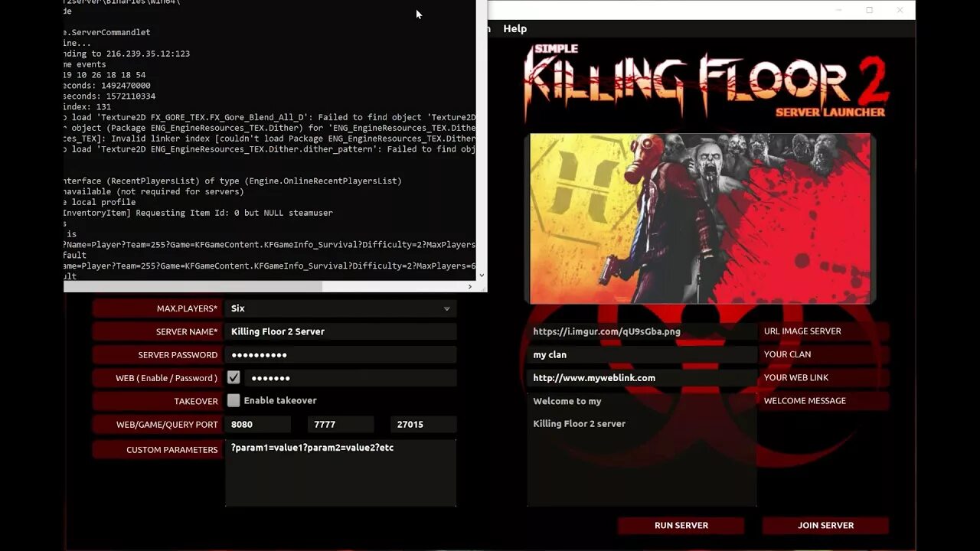Click the web admin password field

coord(351,378)
